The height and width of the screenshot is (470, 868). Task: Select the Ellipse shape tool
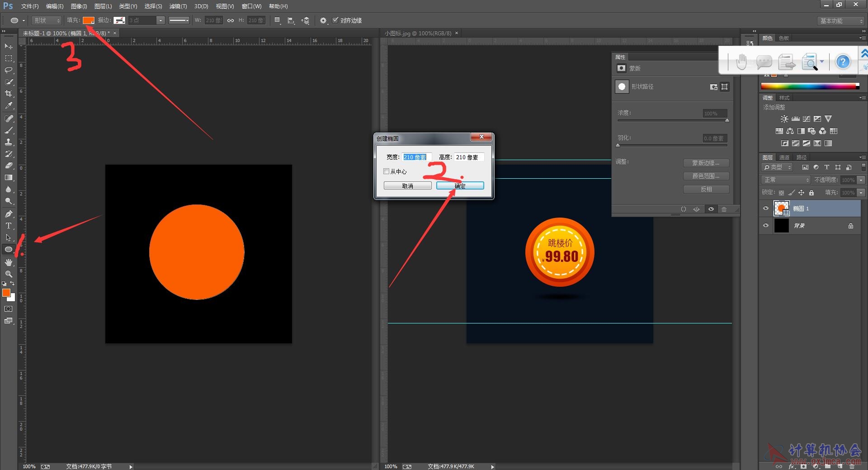tap(9, 249)
